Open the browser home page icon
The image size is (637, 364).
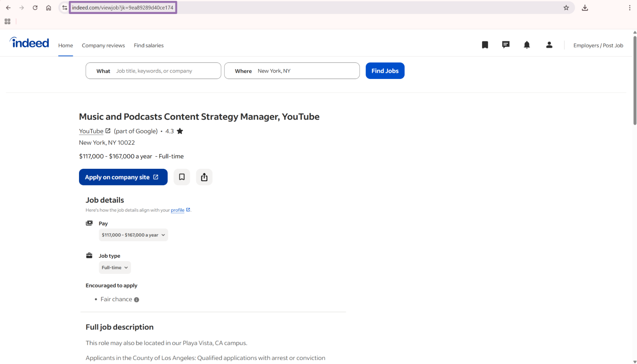(48, 8)
